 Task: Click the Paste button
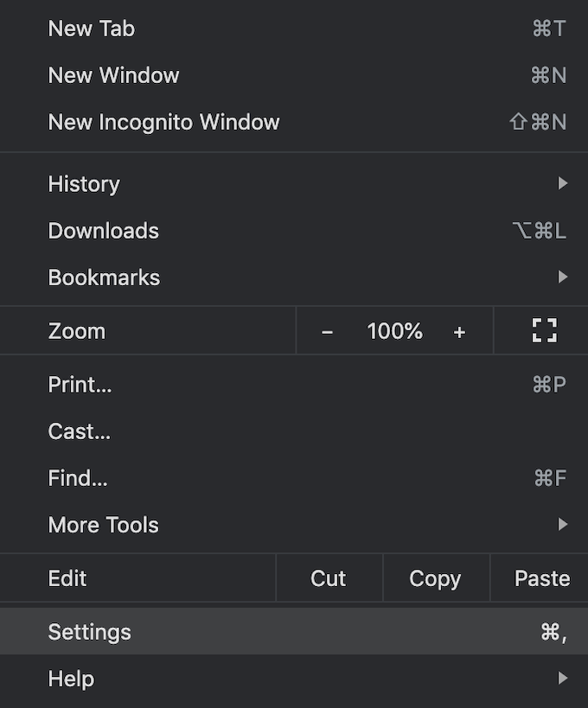pyautogui.click(x=541, y=578)
